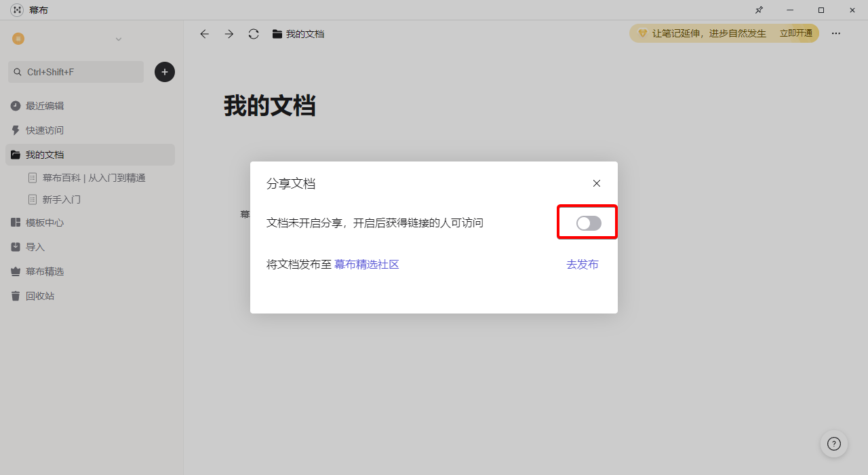Viewport: 868px width, 475px height.
Task: Click the 文档未开启分享 description text
Action: pos(375,223)
